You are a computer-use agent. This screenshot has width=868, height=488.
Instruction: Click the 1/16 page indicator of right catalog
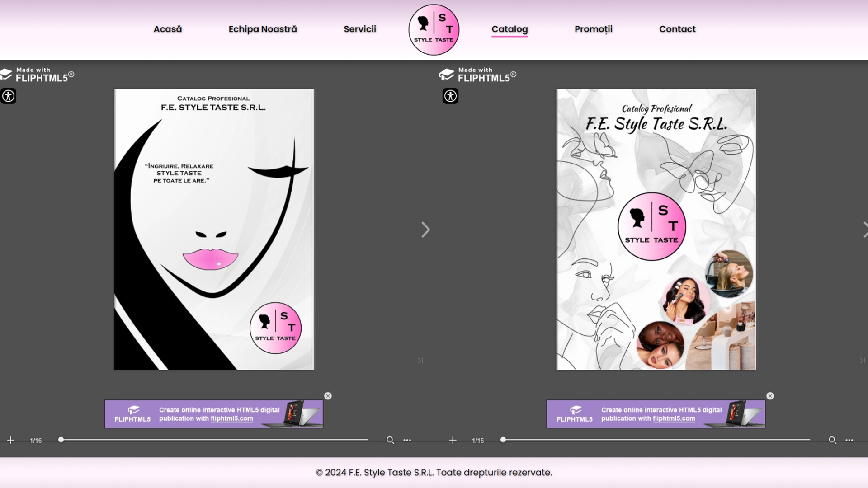pyautogui.click(x=478, y=441)
